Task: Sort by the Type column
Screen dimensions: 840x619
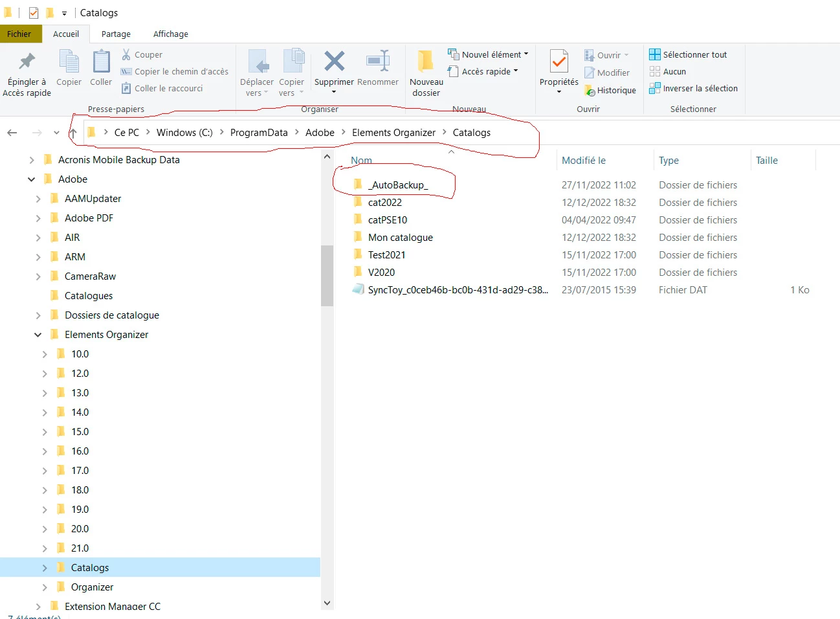Action: pyautogui.click(x=669, y=161)
